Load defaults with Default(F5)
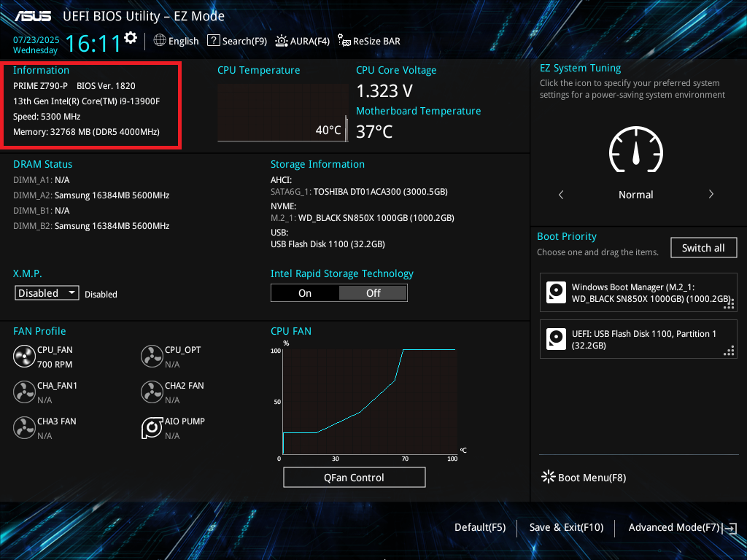The width and height of the screenshot is (747, 560). (480, 527)
